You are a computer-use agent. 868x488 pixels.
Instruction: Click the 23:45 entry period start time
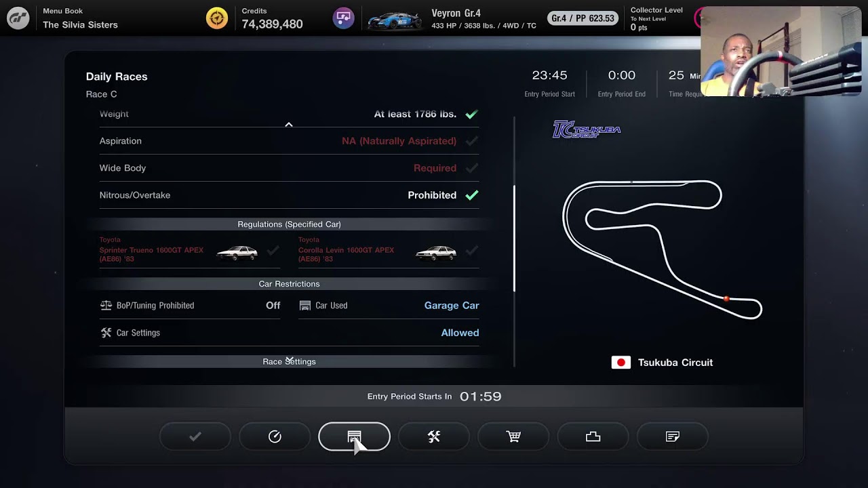coord(549,75)
